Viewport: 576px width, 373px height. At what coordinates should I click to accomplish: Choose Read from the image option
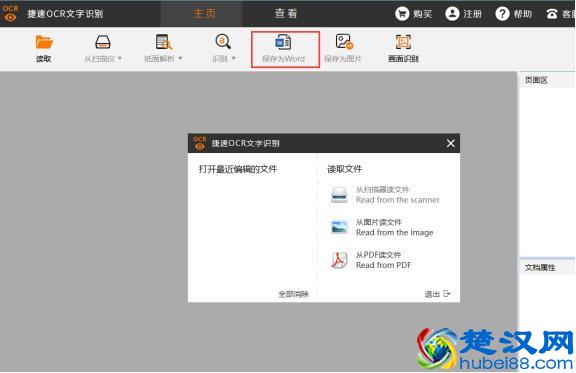pyautogui.click(x=382, y=227)
